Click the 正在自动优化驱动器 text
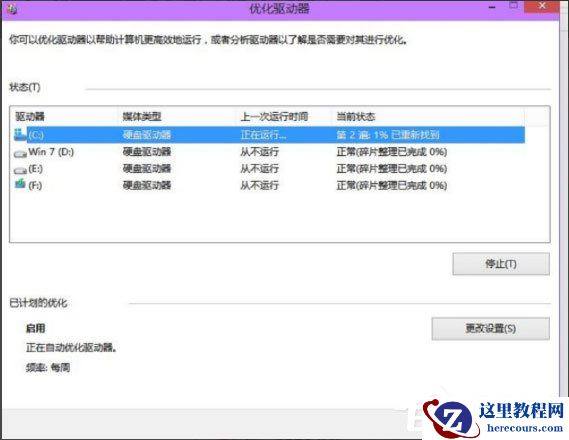569x440 pixels. [71, 348]
